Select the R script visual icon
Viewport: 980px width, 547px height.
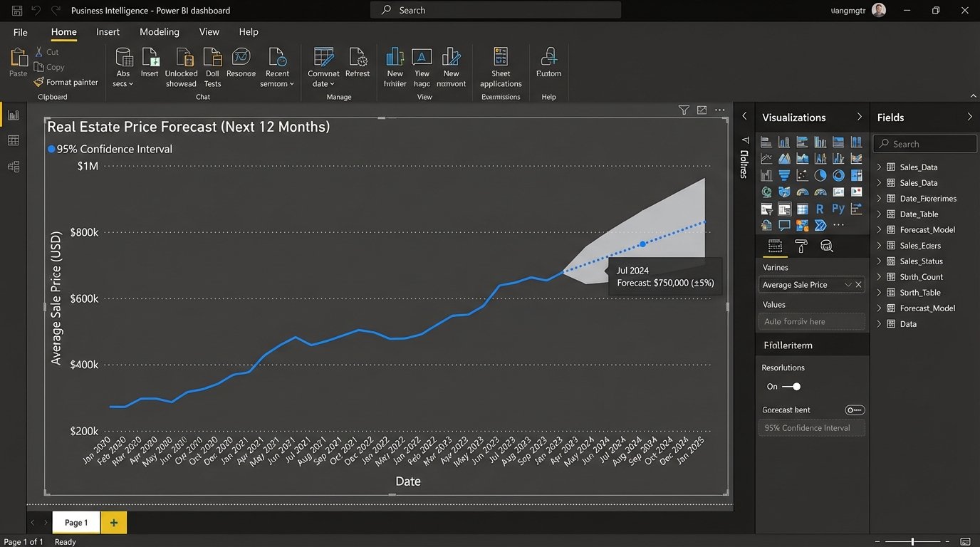point(820,208)
